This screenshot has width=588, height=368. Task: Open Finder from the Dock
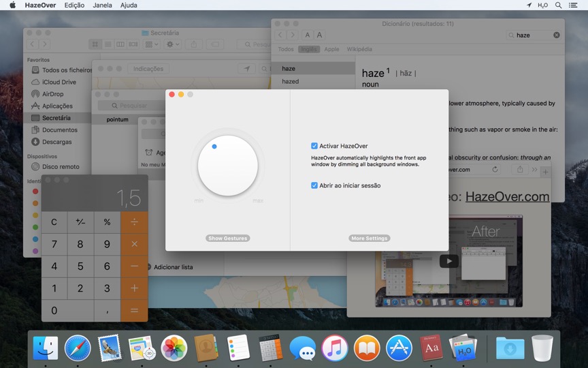click(x=46, y=348)
